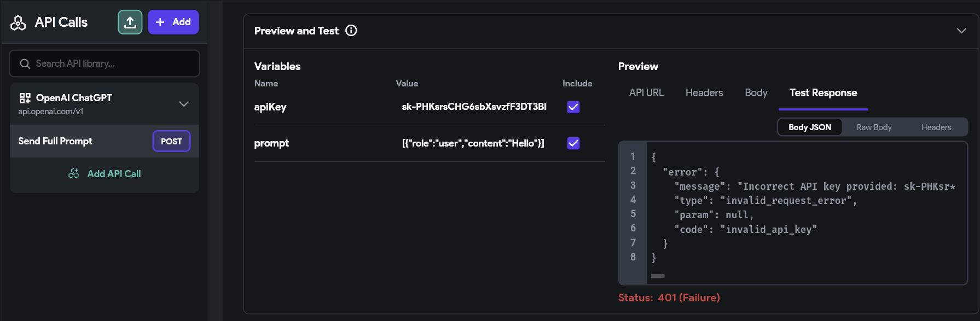The width and height of the screenshot is (980, 321).
Task: Click the icon next to Add API Call
Action: click(x=74, y=173)
